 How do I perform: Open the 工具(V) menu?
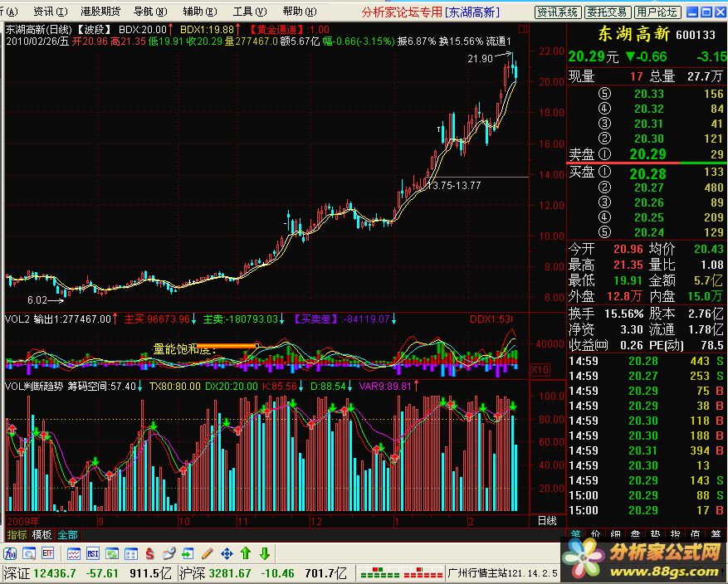click(x=250, y=11)
